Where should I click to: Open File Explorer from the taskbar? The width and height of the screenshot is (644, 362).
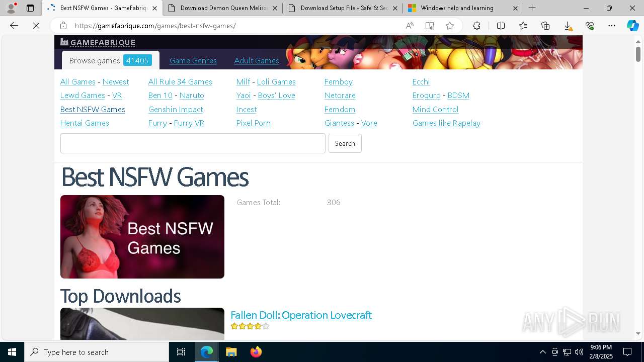(231, 352)
